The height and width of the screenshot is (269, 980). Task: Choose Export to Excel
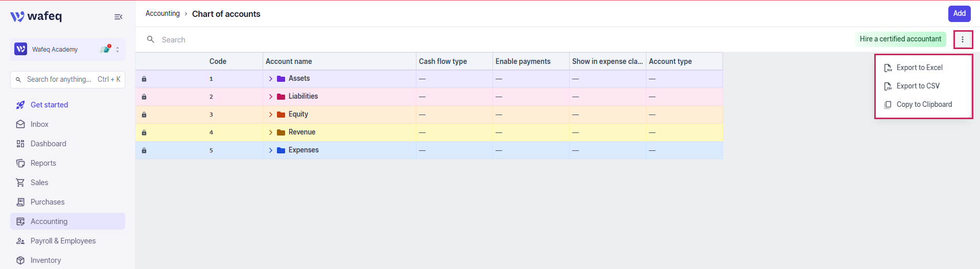click(x=923, y=68)
